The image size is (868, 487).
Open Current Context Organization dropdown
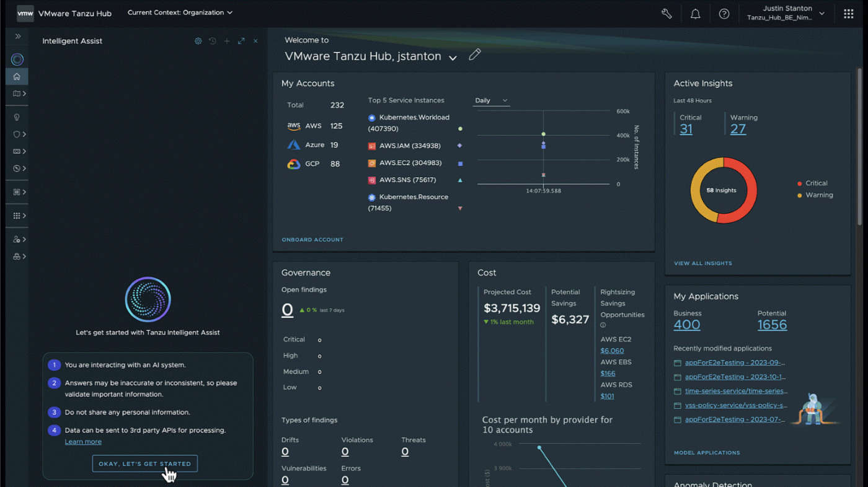(x=180, y=12)
